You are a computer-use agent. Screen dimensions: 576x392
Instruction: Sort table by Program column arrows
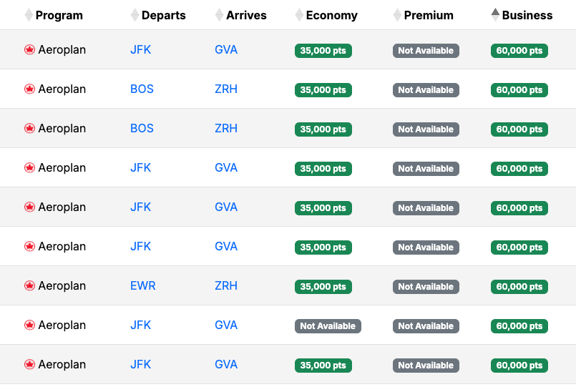[29, 15]
